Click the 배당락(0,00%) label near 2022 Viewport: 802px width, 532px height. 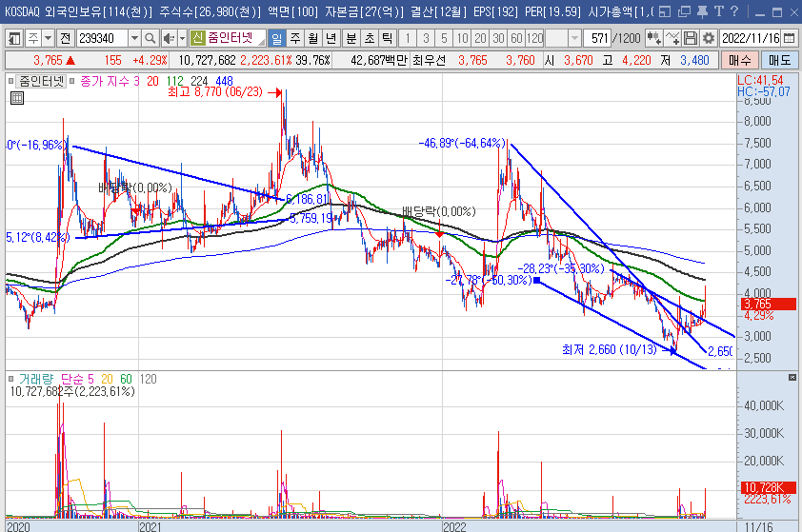point(439,211)
